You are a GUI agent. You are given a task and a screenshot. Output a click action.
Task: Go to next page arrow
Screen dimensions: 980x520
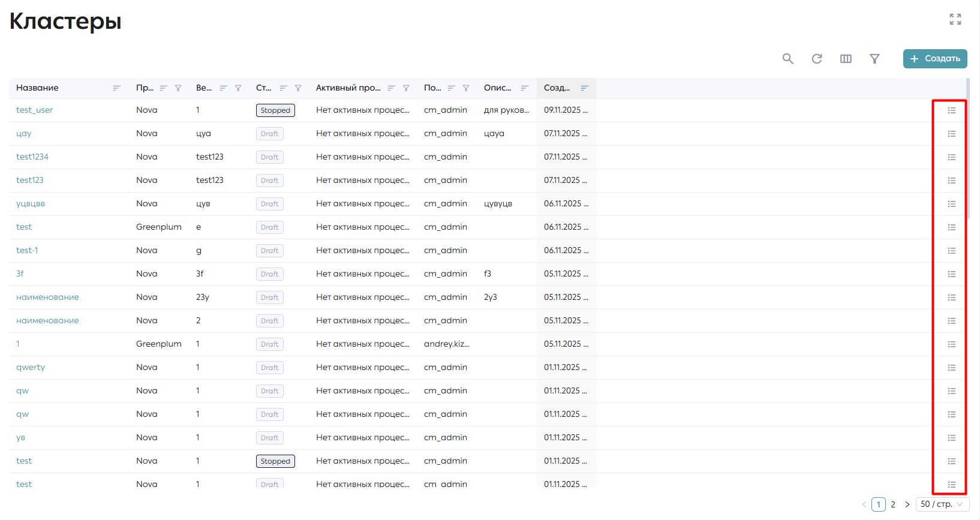tap(907, 504)
